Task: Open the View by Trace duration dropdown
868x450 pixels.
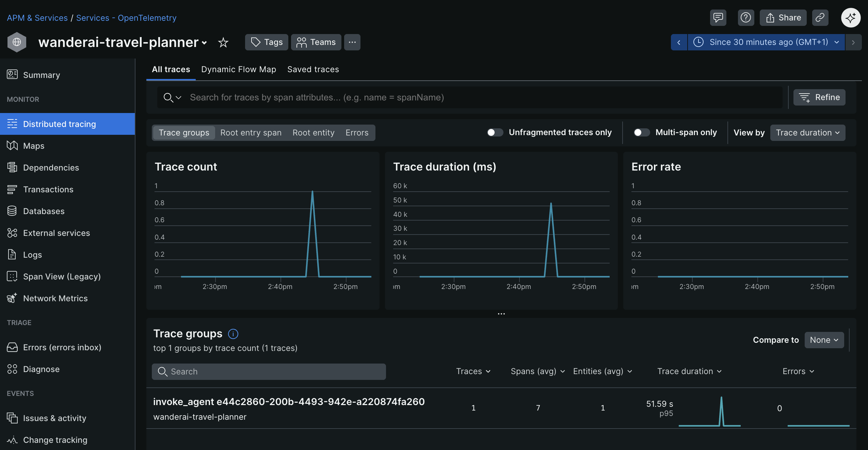Action: click(x=807, y=133)
